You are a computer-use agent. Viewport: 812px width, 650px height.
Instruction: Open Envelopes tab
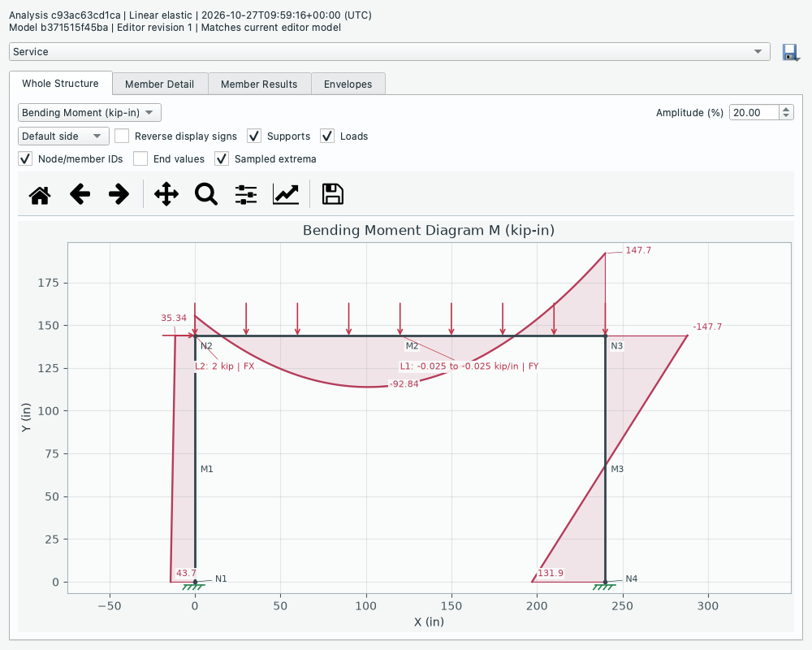[x=348, y=84]
